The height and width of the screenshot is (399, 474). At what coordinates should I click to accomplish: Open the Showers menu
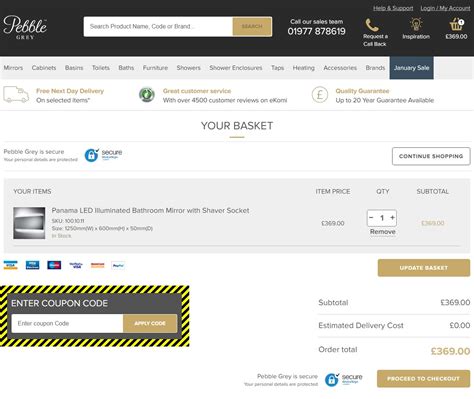[189, 68]
